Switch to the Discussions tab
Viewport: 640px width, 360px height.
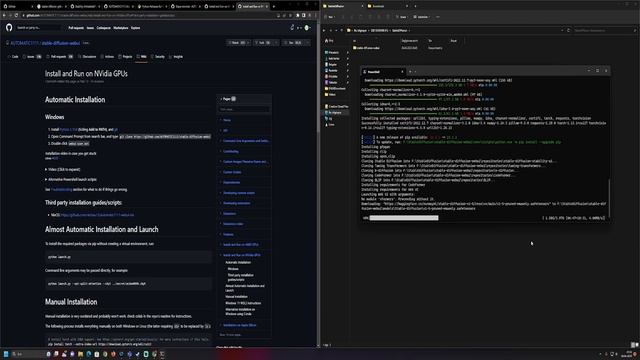coord(87,57)
